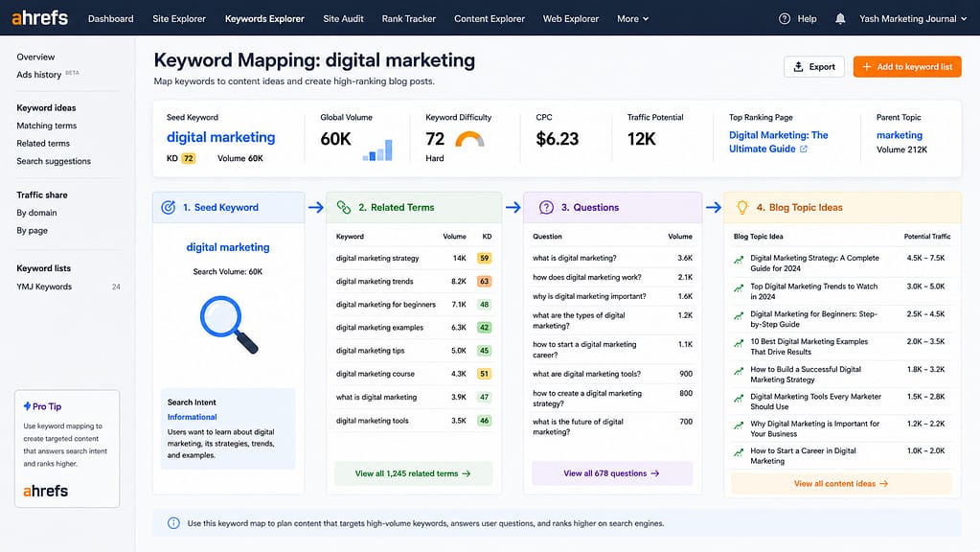Open the Dashboard tab

point(110,19)
